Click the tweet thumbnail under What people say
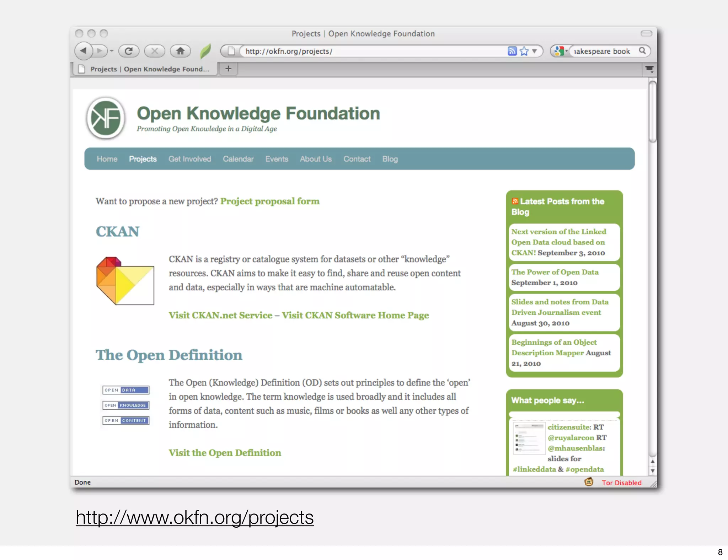728x560 pixels. coord(529,438)
